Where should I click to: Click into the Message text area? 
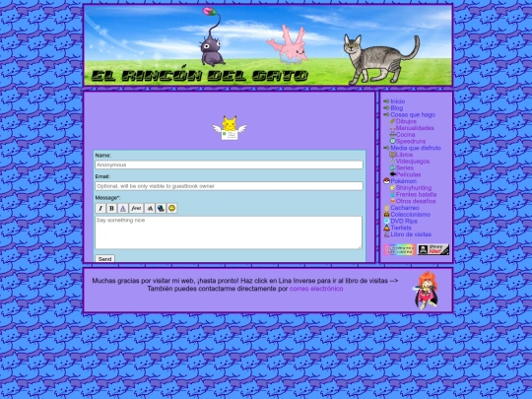click(x=229, y=233)
